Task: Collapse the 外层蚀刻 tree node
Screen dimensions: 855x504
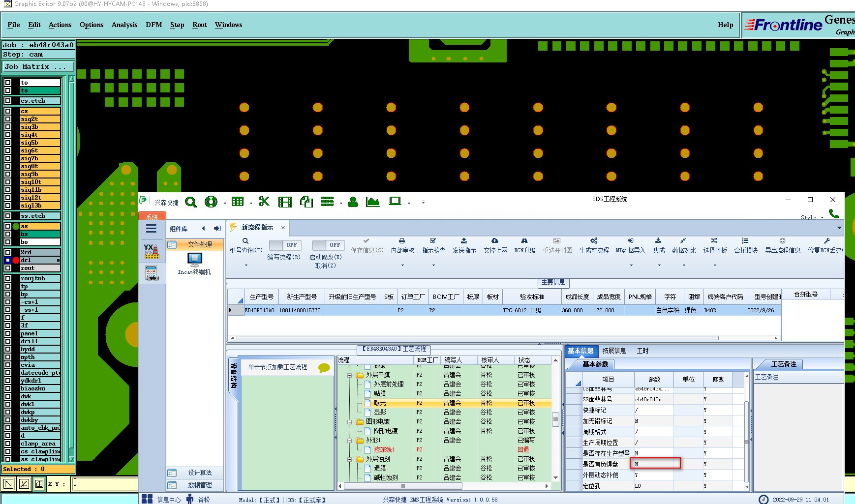Action: (351, 459)
